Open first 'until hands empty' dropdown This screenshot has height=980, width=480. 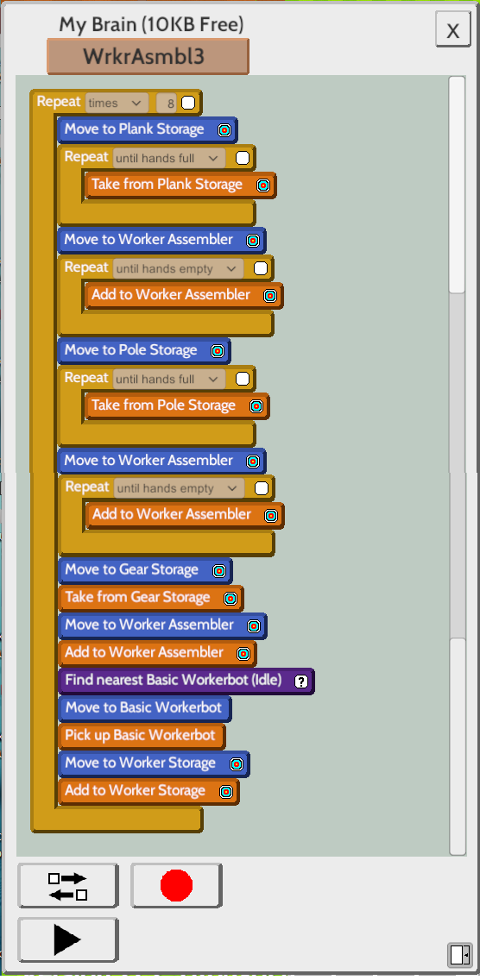[179, 269]
